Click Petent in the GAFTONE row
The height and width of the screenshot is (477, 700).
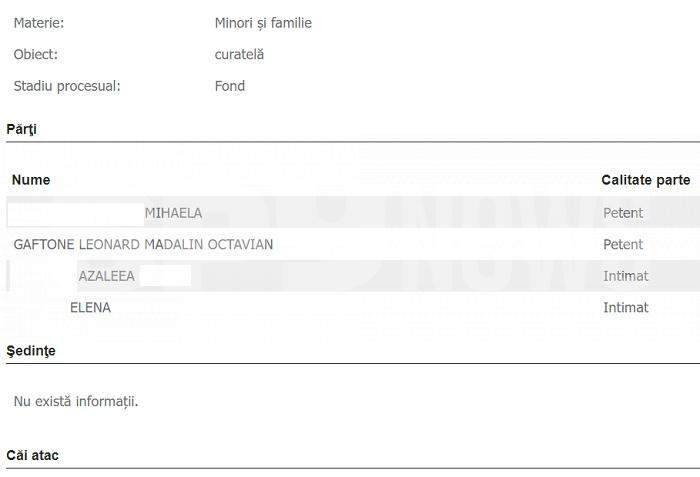pyautogui.click(x=623, y=245)
